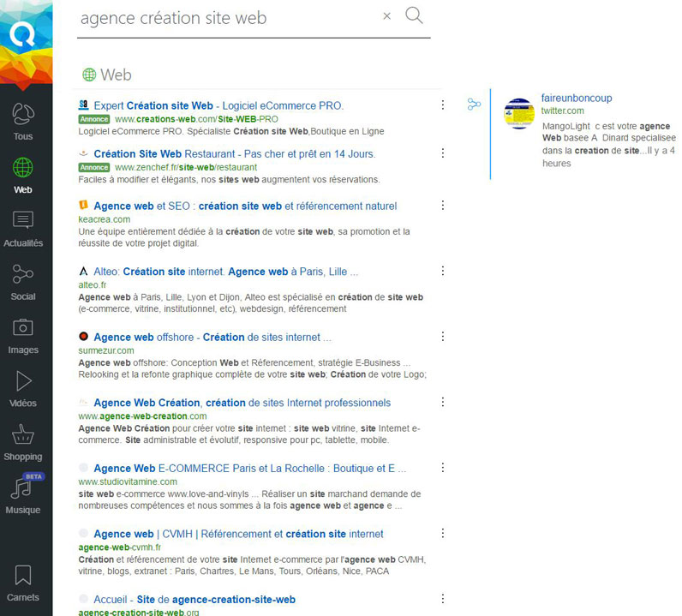Open Expert Création site Web ad link
The image size is (682, 616).
pos(218,105)
